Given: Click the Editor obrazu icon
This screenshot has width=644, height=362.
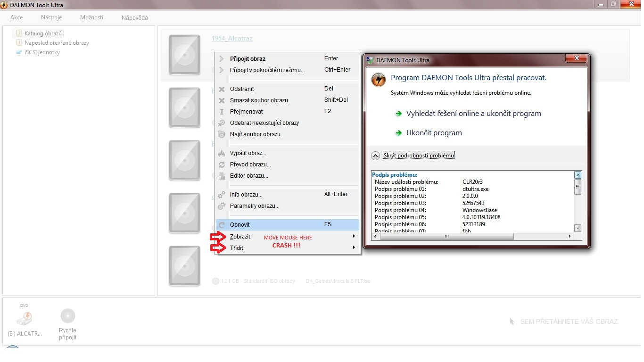Looking at the screenshot, I should (x=222, y=176).
